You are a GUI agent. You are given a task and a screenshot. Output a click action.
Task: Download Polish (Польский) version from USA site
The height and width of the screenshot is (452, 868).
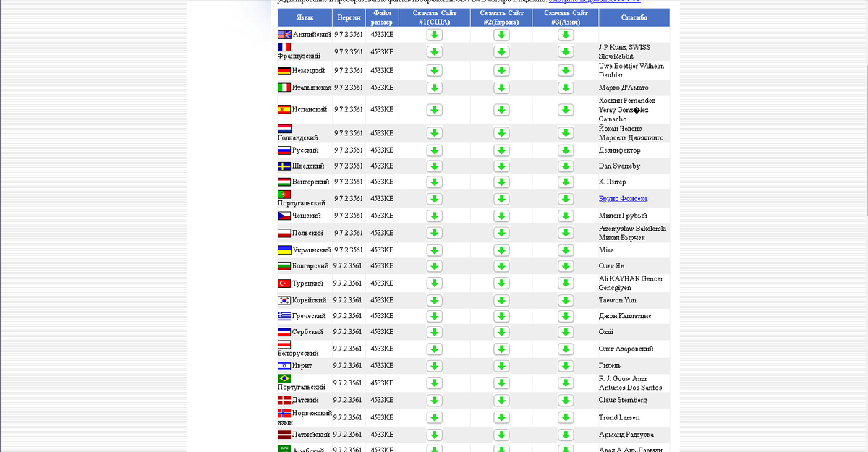click(434, 234)
